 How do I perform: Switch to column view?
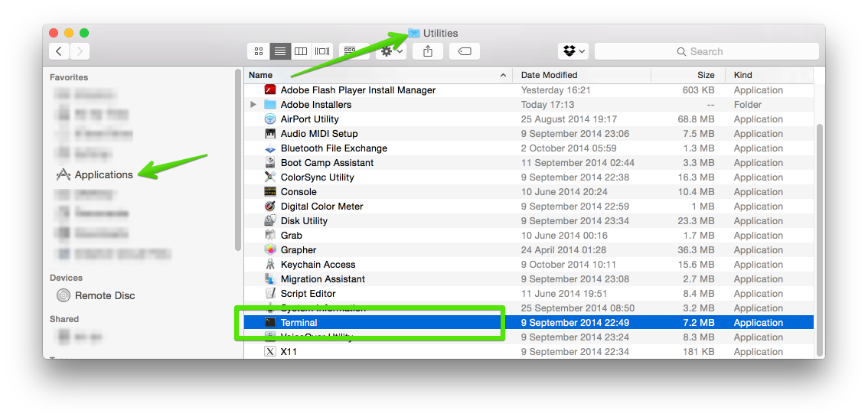point(301,51)
